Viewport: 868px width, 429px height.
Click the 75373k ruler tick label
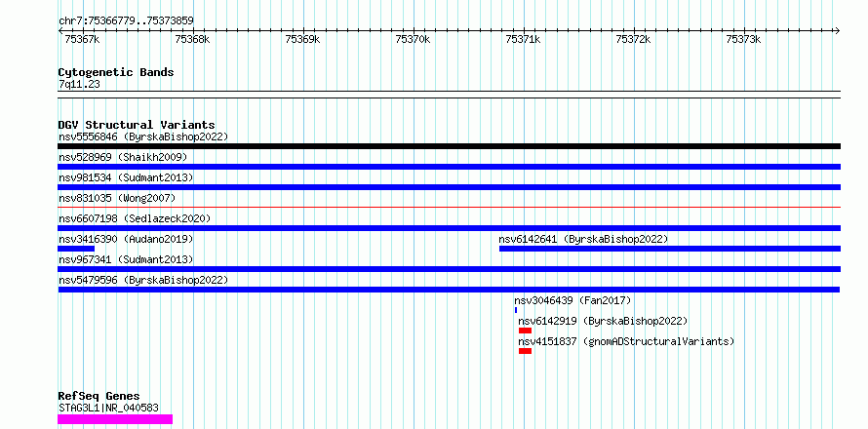(743, 39)
